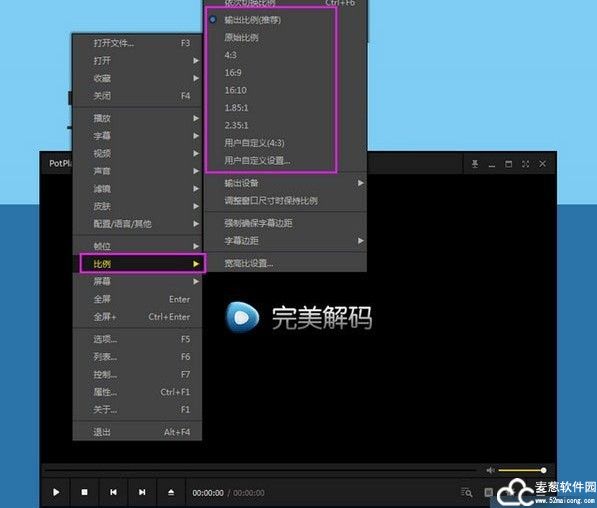The height and width of the screenshot is (508, 597).
Task: Expand the 帧位 submenu
Action: click(137, 246)
